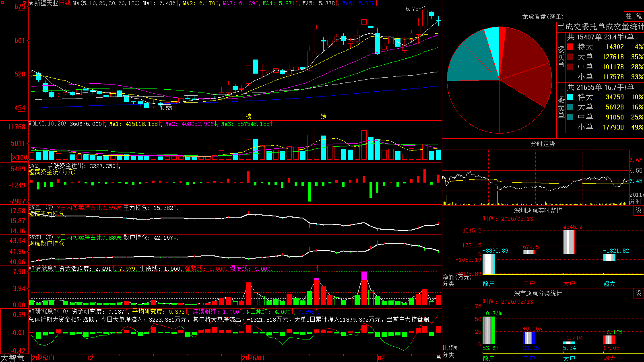Click the teal 中单 sell legend swatch
644x362 pixels.
pos(570,117)
